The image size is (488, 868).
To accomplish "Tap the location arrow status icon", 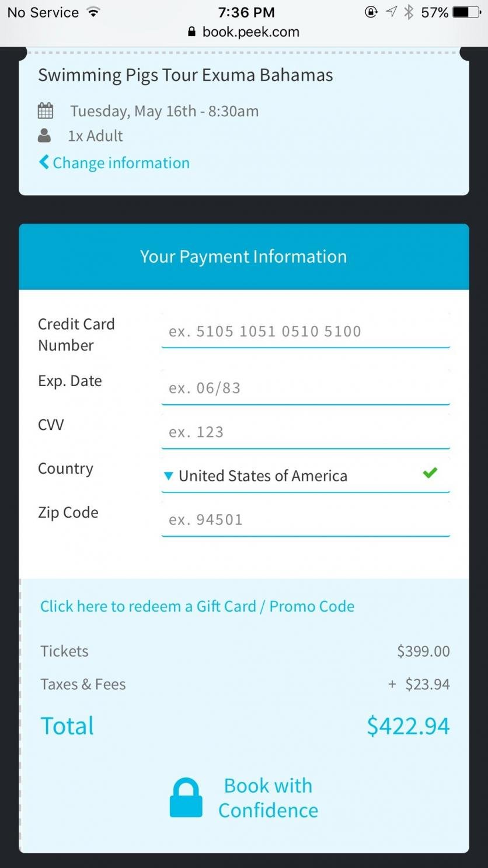I will [391, 12].
